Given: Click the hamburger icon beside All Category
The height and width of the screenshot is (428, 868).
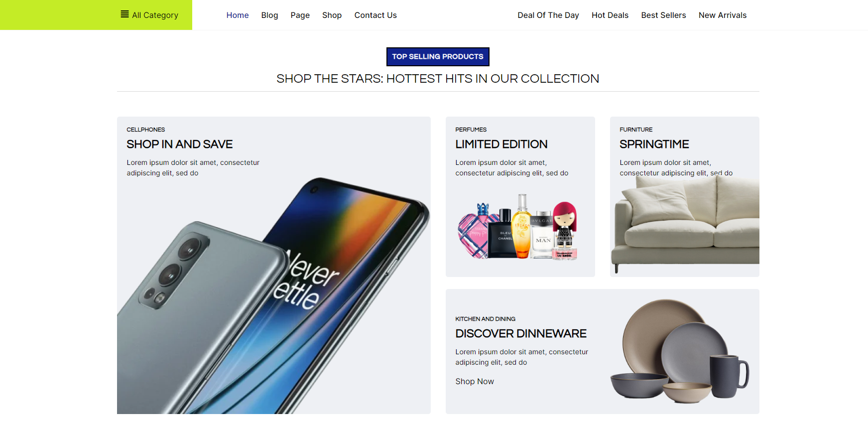Looking at the screenshot, I should pos(124,14).
